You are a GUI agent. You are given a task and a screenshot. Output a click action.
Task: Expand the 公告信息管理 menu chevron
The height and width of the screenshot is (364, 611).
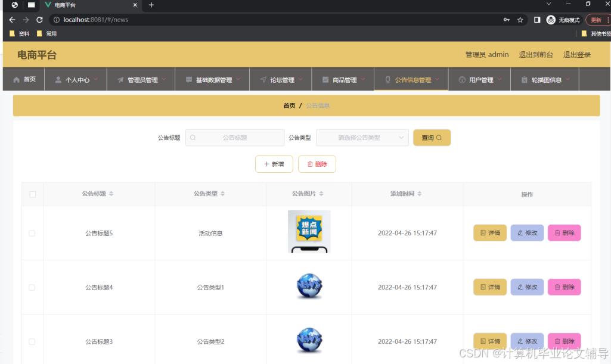pyautogui.click(x=437, y=79)
